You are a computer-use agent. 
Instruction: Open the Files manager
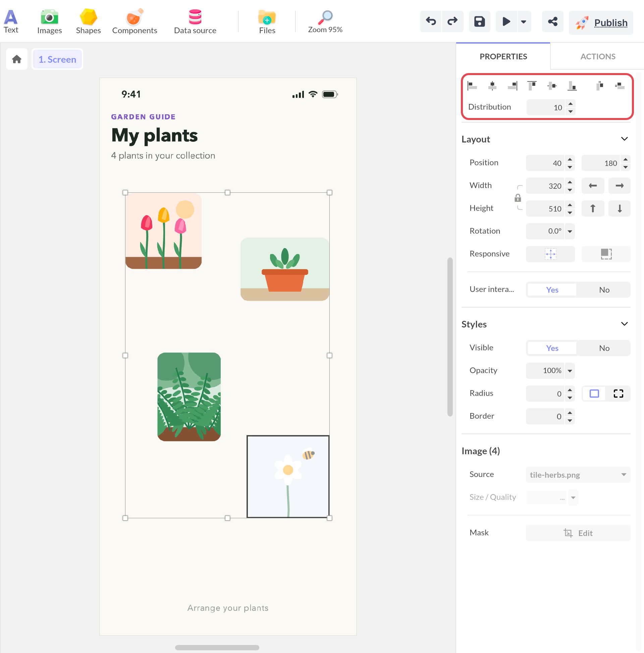point(267,22)
